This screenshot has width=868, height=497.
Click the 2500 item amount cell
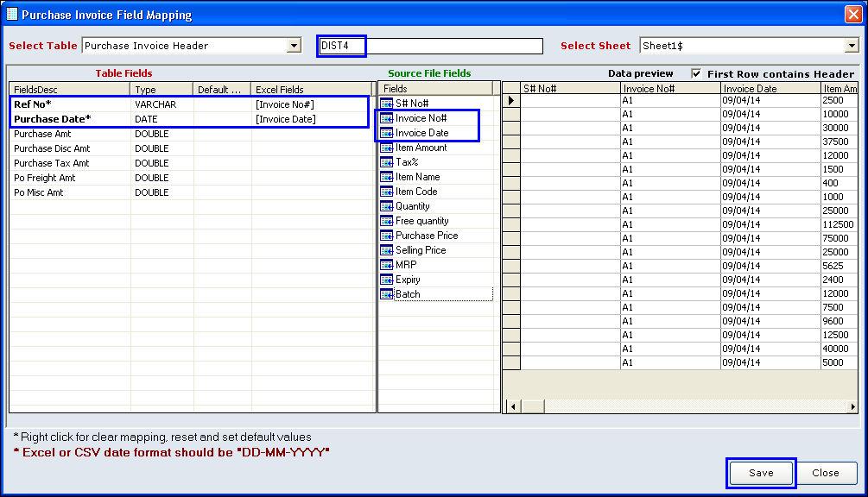click(839, 100)
